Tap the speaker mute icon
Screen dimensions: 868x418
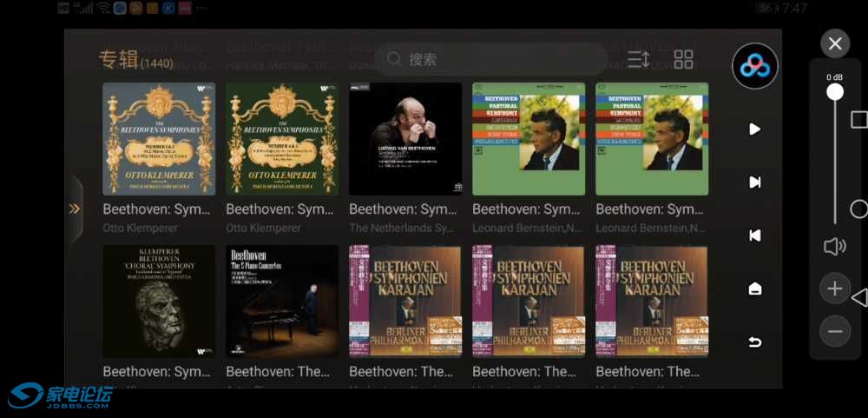point(835,247)
